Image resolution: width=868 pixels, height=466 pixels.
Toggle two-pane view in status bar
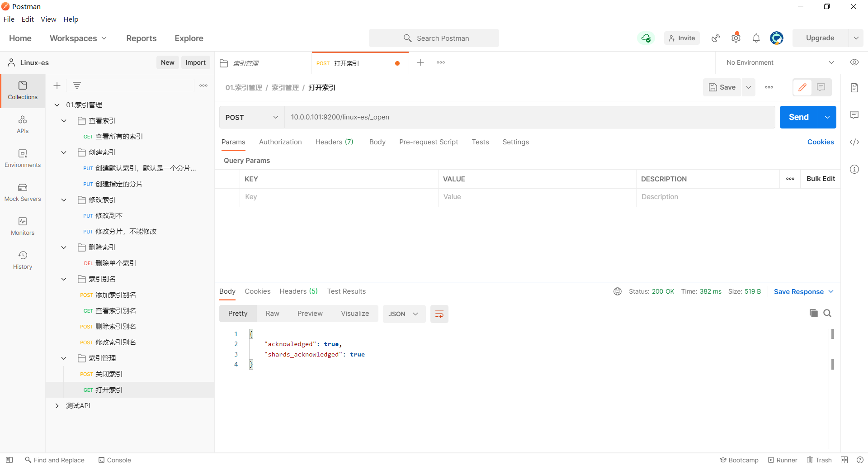point(844,460)
